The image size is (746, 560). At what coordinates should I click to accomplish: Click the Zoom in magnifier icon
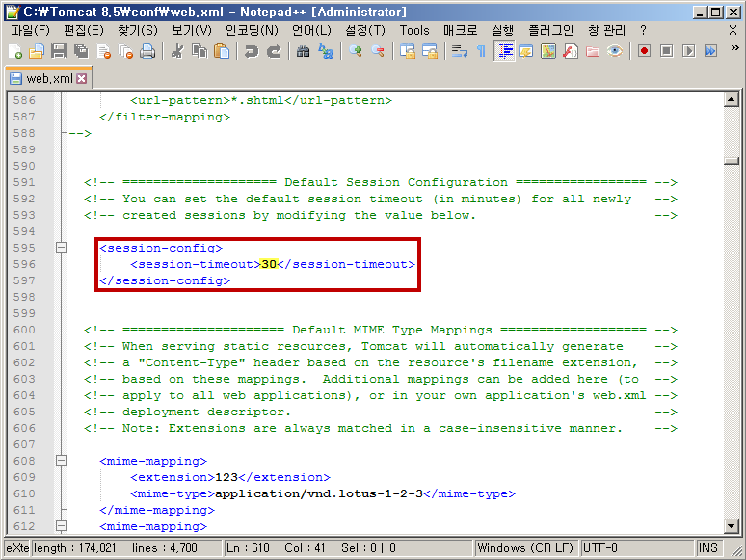tap(356, 51)
